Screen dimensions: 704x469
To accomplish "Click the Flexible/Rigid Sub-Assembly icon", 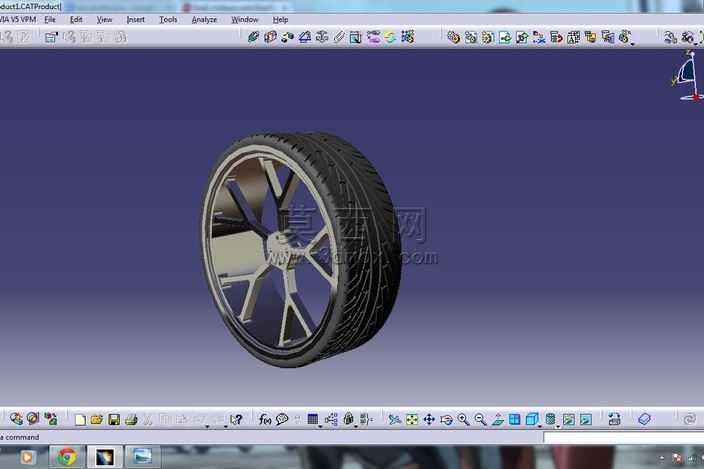I will pos(373,37).
